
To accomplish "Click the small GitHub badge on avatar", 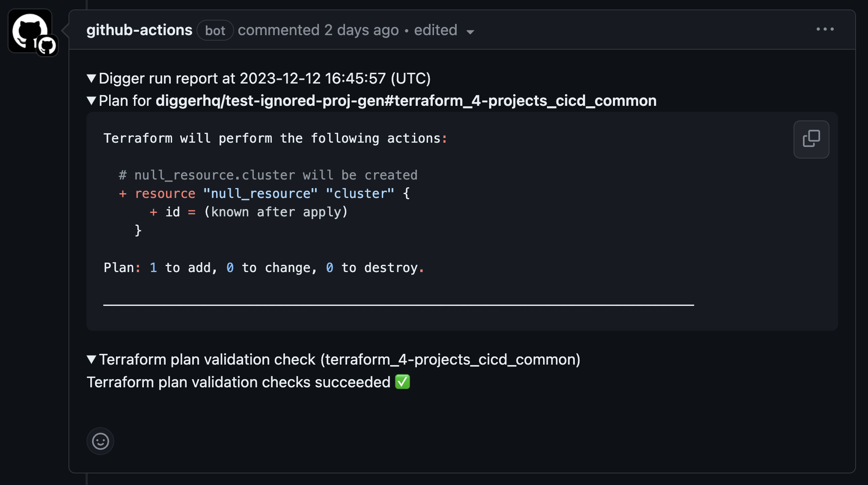I will point(47,45).
